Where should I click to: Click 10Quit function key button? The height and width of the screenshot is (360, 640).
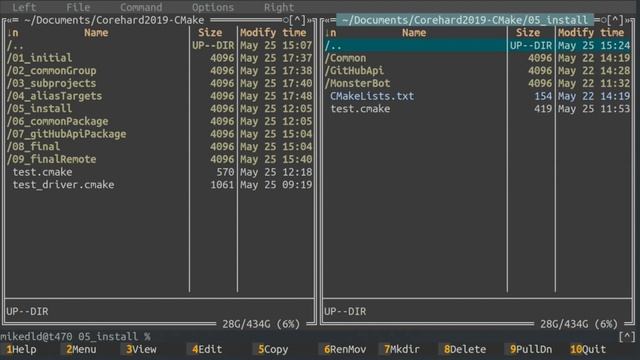[588, 349]
